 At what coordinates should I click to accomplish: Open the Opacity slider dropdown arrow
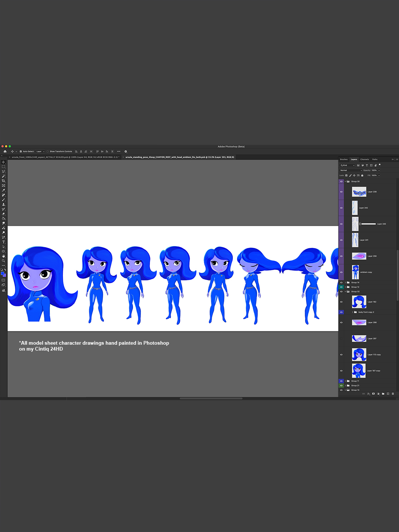pos(379,170)
